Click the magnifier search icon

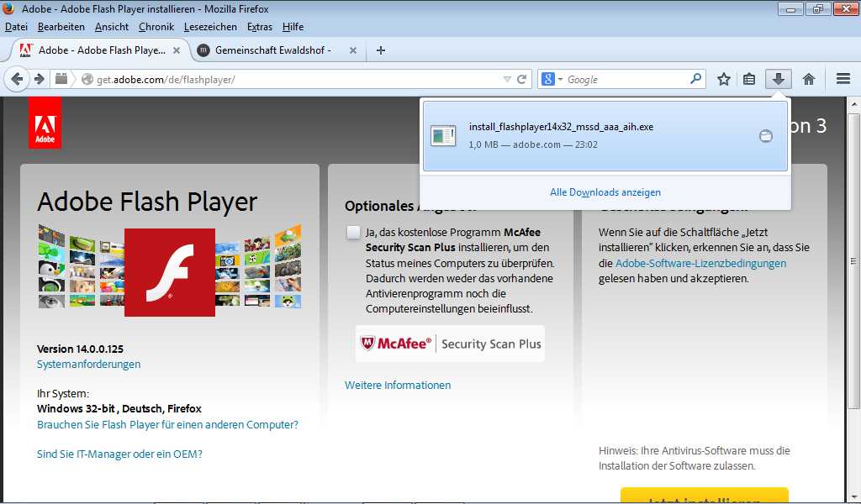coord(695,79)
